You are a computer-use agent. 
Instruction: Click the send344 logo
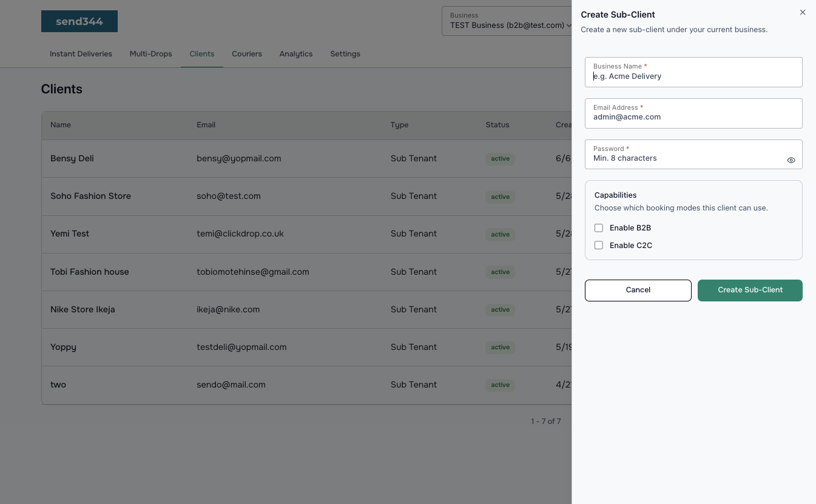(x=79, y=21)
